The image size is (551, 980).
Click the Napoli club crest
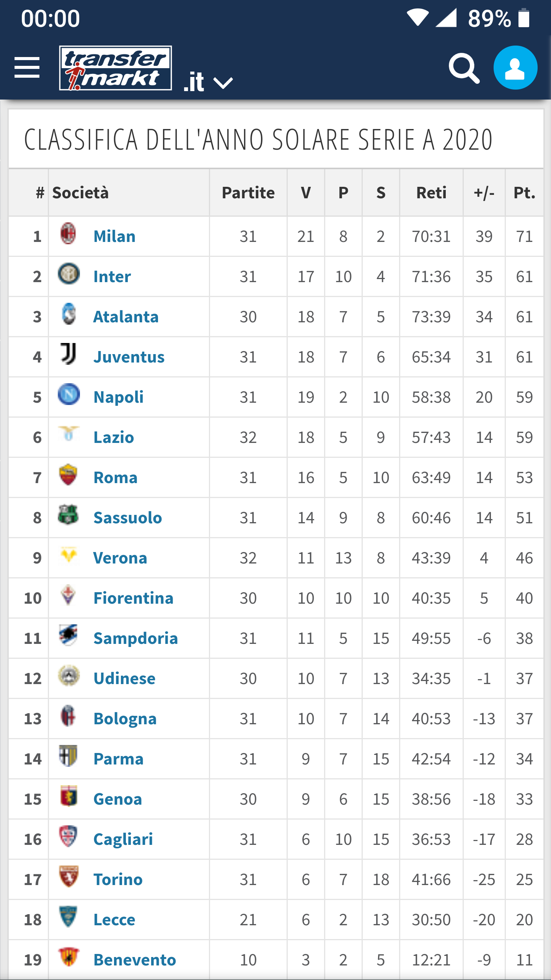69,394
